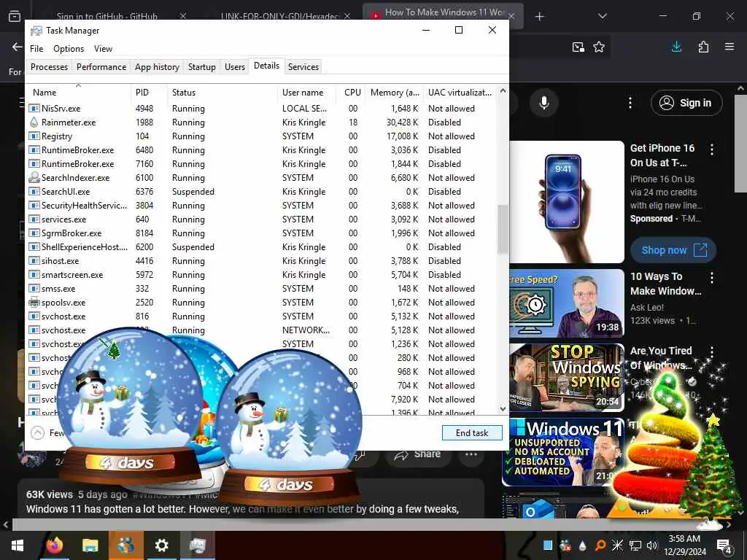Open the Options menu in Task Manager

coord(69,49)
